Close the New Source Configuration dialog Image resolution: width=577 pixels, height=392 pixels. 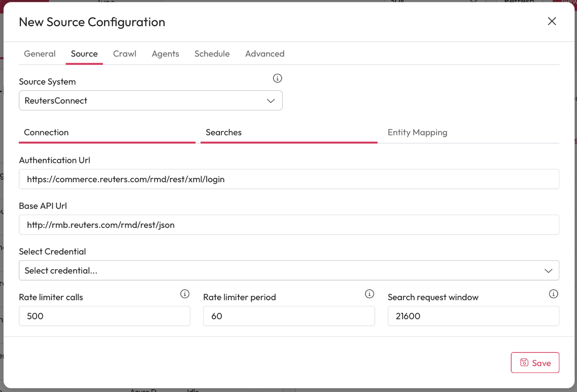(552, 21)
